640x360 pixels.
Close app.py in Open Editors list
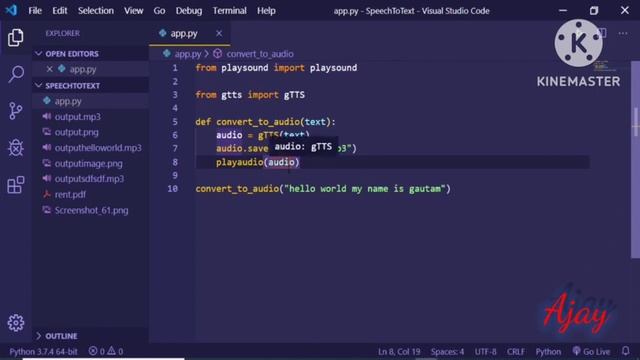tap(49, 69)
